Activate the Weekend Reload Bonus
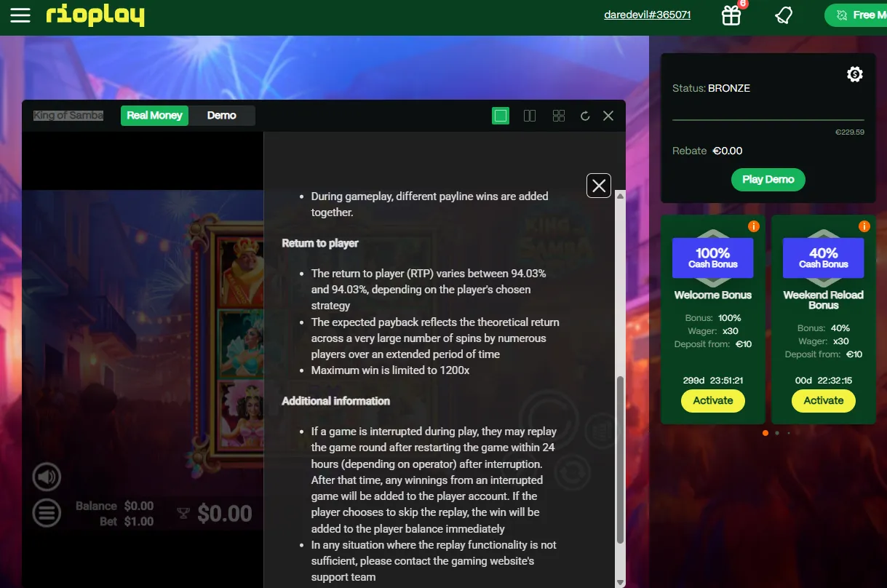 coord(824,400)
